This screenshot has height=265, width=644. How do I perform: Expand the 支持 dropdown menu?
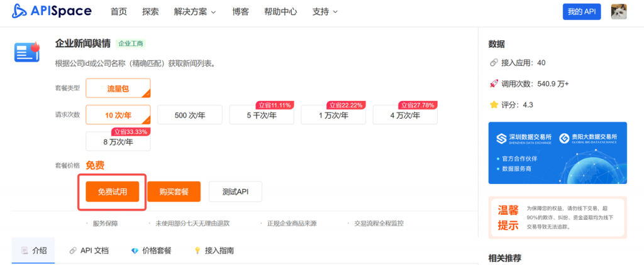pyautogui.click(x=325, y=11)
